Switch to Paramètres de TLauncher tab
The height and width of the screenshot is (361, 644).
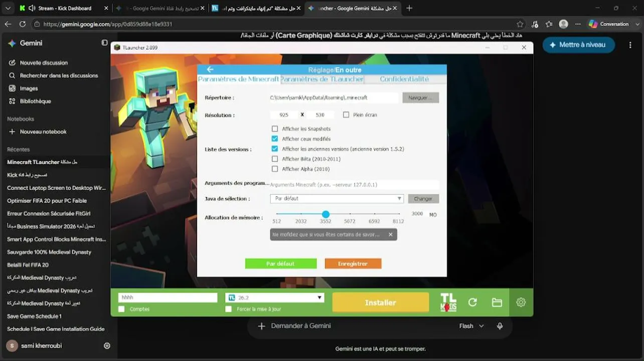pyautogui.click(x=322, y=79)
